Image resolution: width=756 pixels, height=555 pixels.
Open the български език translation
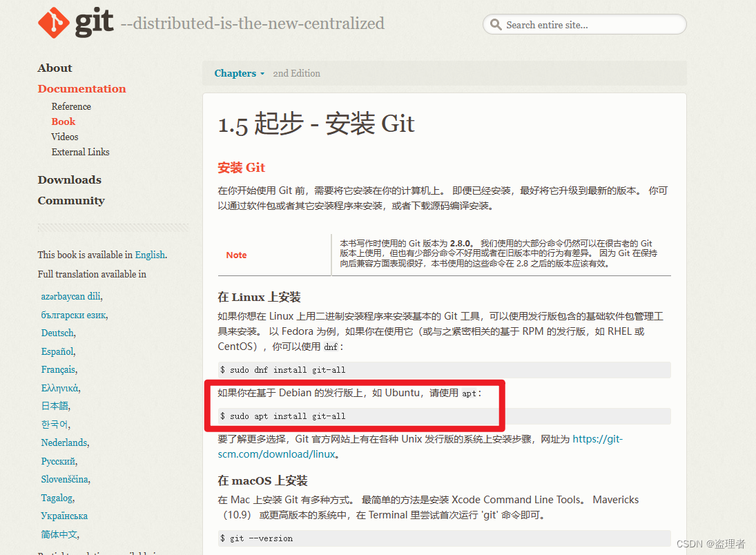point(74,315)
